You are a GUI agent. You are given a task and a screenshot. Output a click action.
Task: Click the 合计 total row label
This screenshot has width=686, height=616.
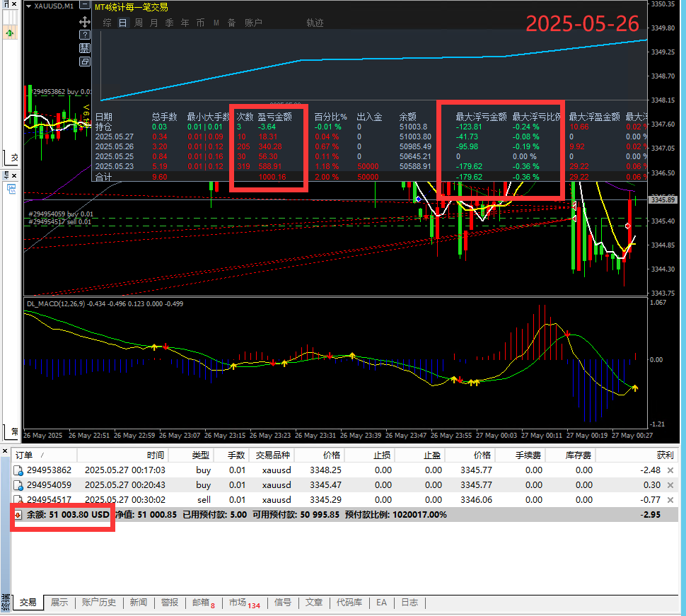coord(104,178)
